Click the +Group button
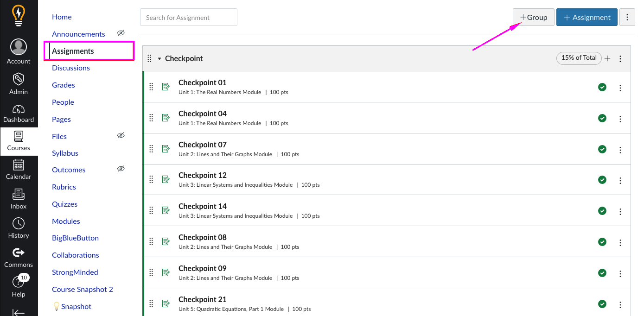The width and height of the screenshot is (644, 316). pyautogui.click(x=534, y=17)
